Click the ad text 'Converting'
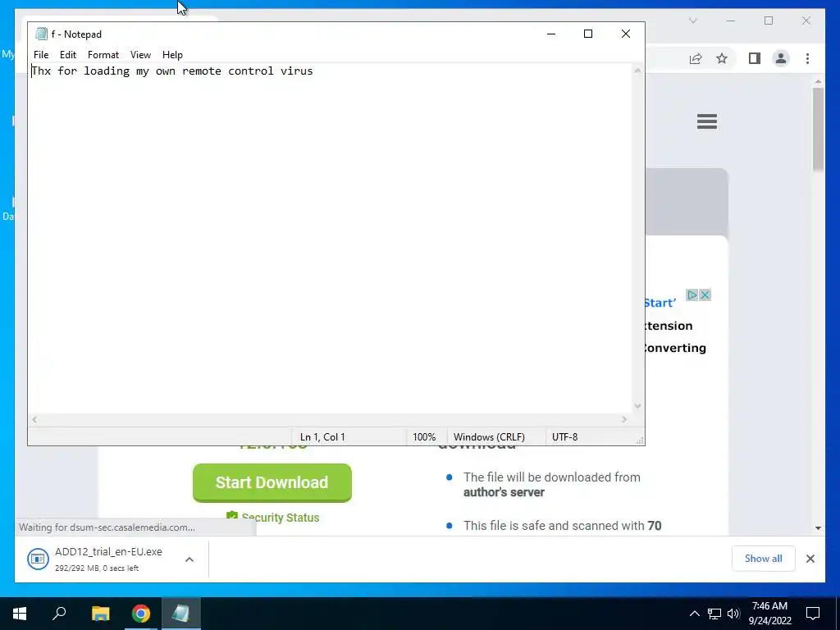840x630 pixels. tap(676, 348)
